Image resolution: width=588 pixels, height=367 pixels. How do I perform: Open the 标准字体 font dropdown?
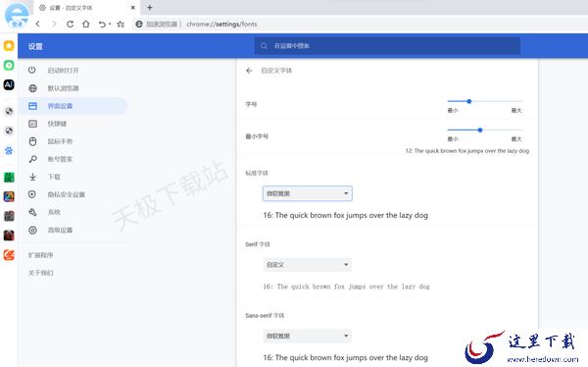pyautogui.click(x=308, y=193)
